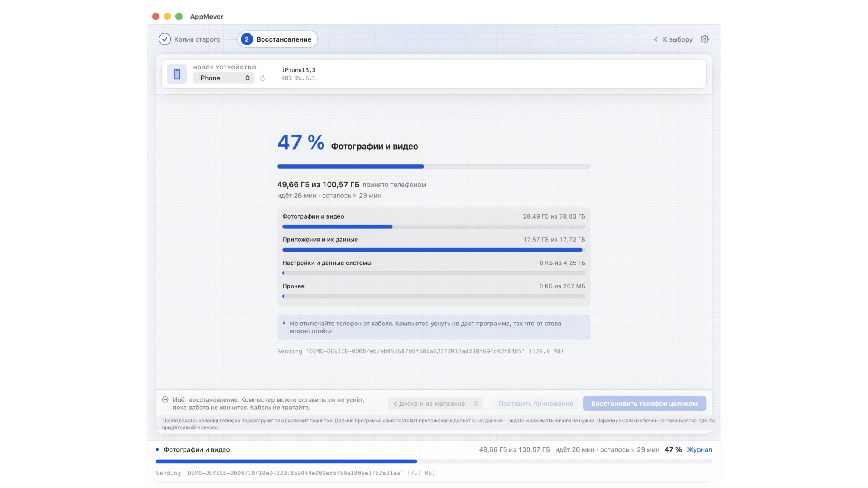Click the bottom status progress bar

pyautogui.click(x=434, y=461)
